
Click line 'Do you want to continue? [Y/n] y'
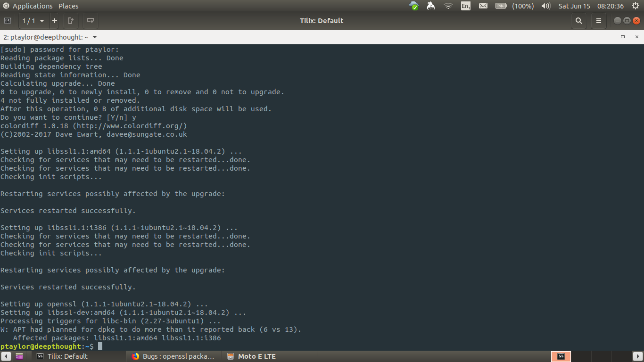coord(68,117)
